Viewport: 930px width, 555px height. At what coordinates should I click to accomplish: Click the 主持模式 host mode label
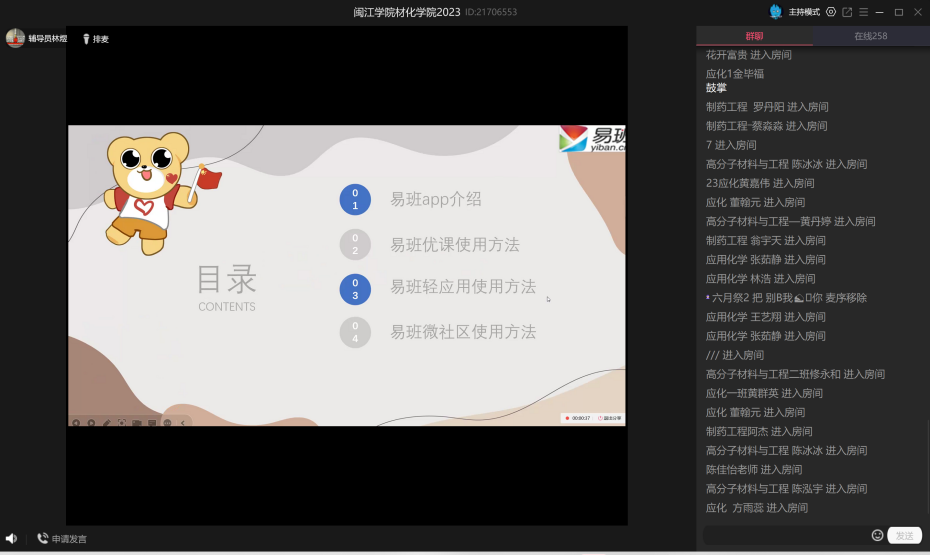pos(804,12)
